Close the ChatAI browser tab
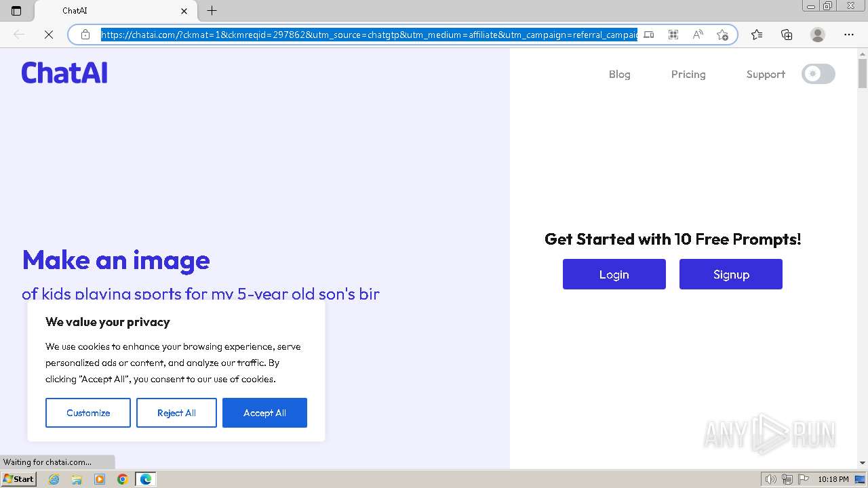The width and height of the screenshot is (868, 488). tap(184, 11)
